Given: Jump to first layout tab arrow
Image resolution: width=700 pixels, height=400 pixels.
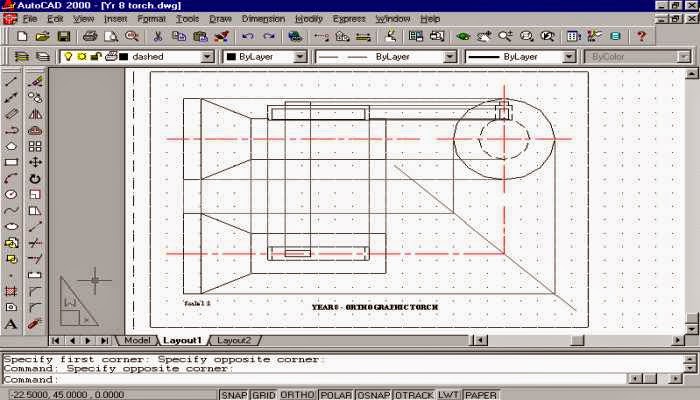Looking at the screenshot, I should [55, 341].
